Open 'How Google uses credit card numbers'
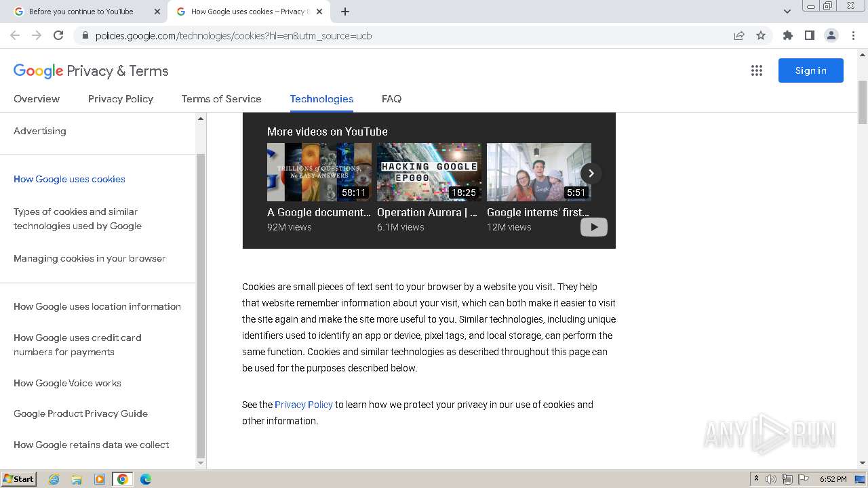Viewport: 868px width, 488px height. [77, 344]
